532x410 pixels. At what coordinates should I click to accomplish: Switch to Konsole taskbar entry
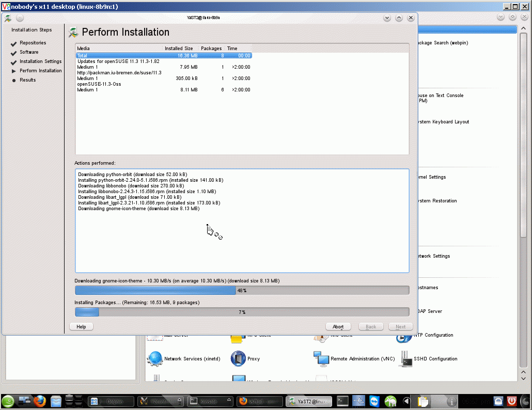click(x=210, y=402)
